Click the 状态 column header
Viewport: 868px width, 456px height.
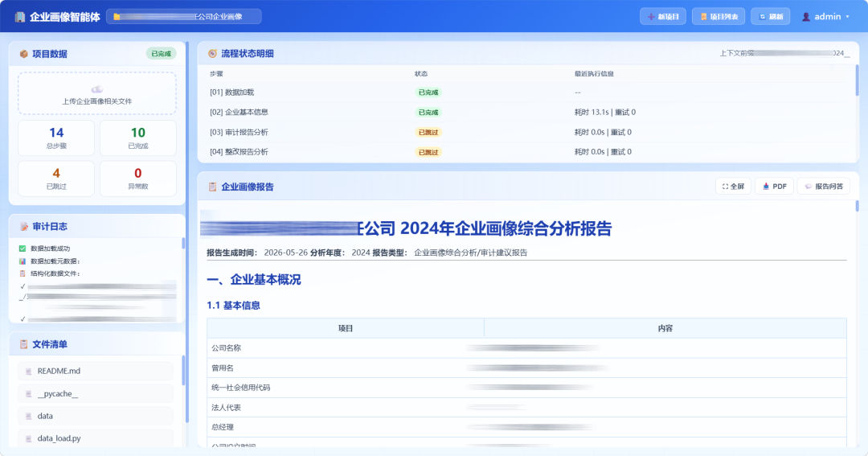pos(421,74)
